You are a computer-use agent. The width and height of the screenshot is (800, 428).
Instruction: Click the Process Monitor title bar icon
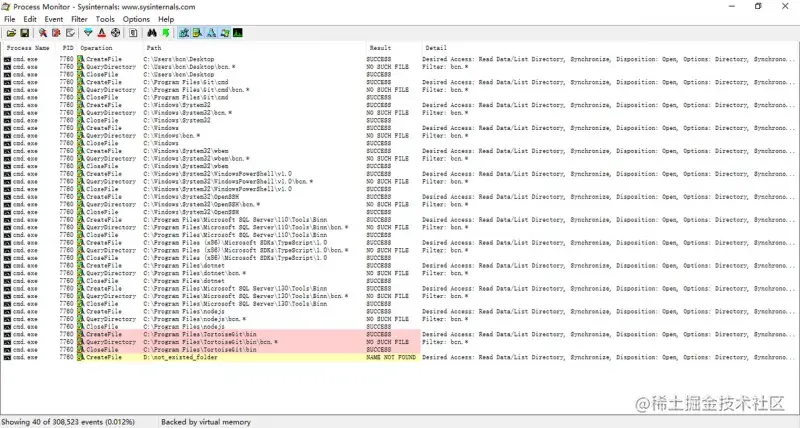[6, 7]
